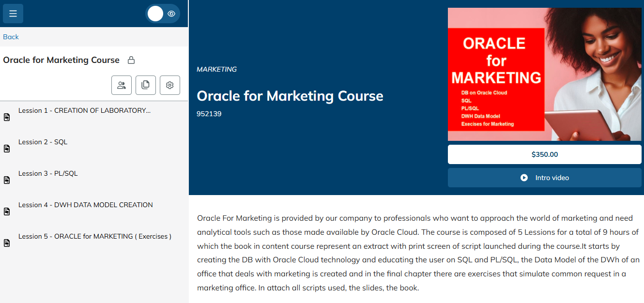The height and width of the screenshot is (303, 644).
Task: Click the document icon for Lesson 5
Action: coord(7,243)
